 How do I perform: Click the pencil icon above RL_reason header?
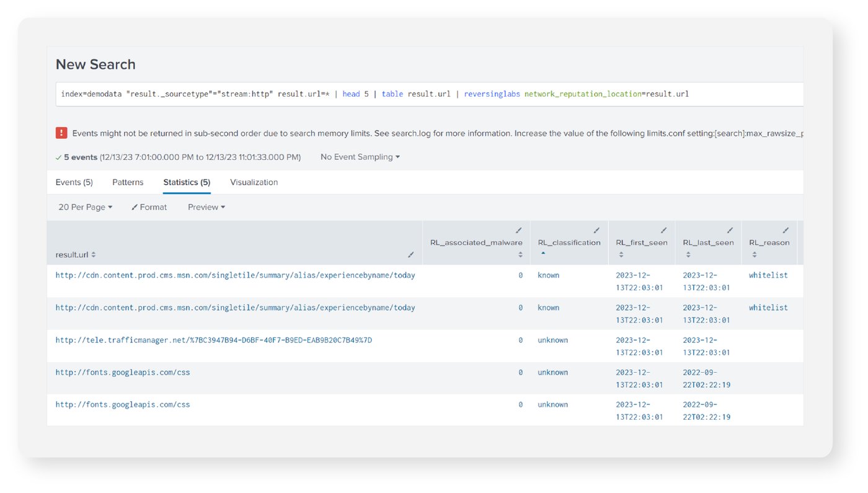pos(786,230)
